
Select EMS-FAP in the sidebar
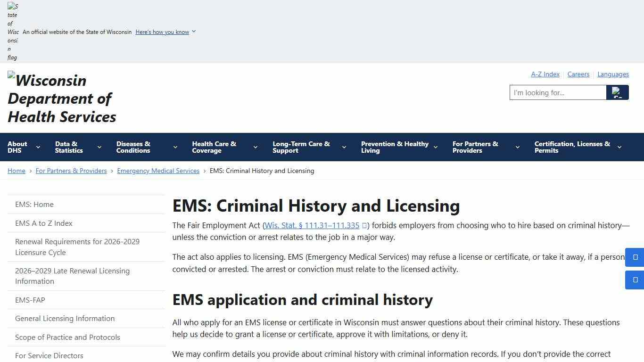click(30, 300)
